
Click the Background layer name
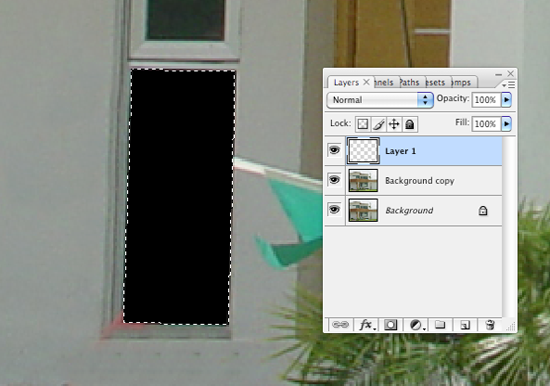(409, 211)
